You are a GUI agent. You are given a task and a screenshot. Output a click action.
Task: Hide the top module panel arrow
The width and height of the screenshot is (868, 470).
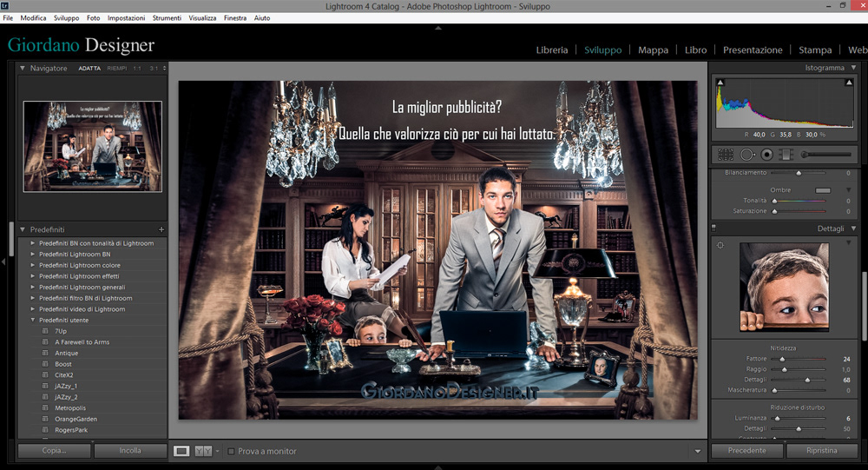click(x=437, y=27)
